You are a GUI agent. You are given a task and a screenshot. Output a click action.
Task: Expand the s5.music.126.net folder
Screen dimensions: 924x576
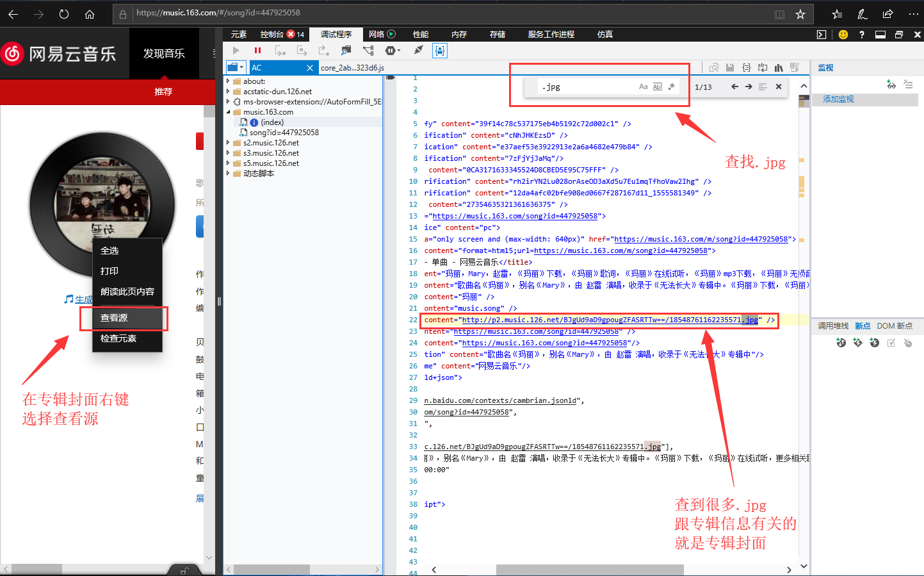[228, 163]
